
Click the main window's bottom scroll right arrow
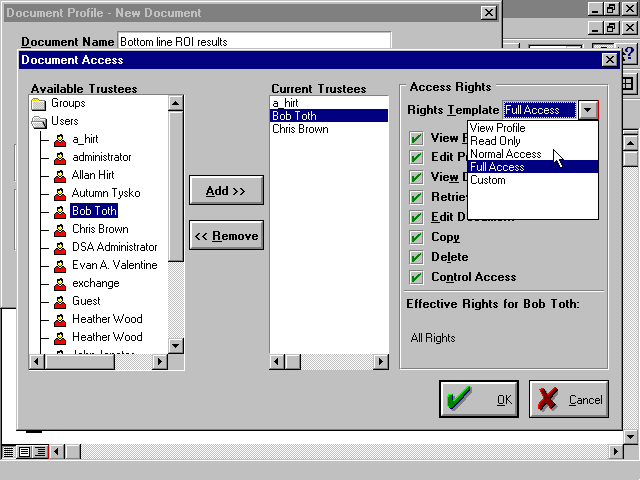[616, 452]
